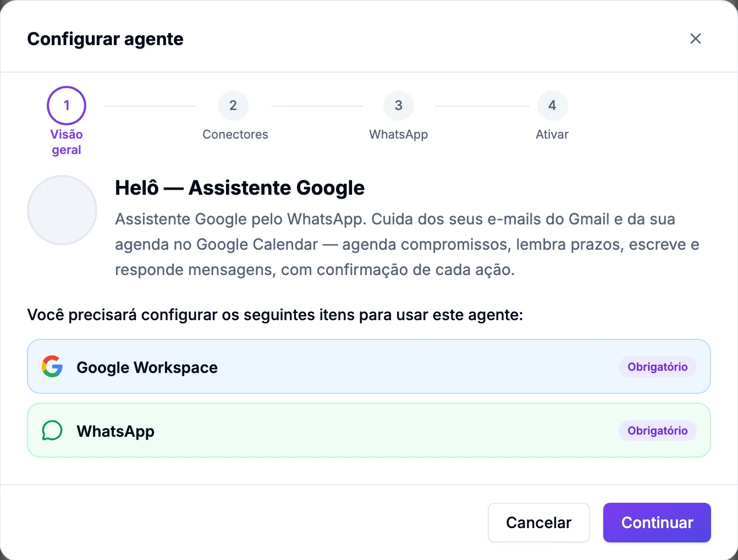Click the WhatsApp step label under 3
This screenshot has height=560, width=738.
399,135
